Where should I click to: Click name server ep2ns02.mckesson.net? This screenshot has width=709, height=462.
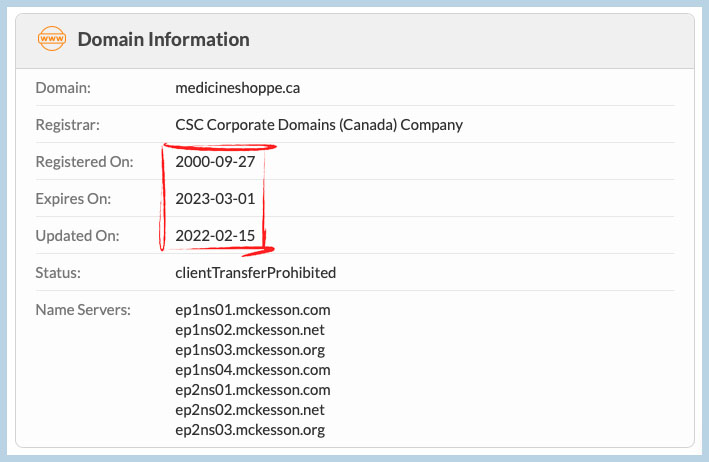(x=250, y=410)
